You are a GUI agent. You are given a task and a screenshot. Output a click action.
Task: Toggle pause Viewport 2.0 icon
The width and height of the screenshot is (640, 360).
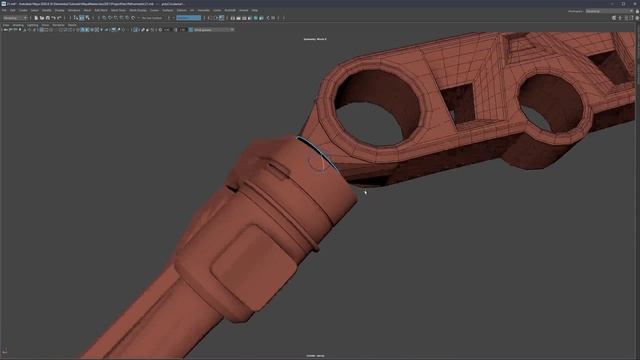(273, 18)
